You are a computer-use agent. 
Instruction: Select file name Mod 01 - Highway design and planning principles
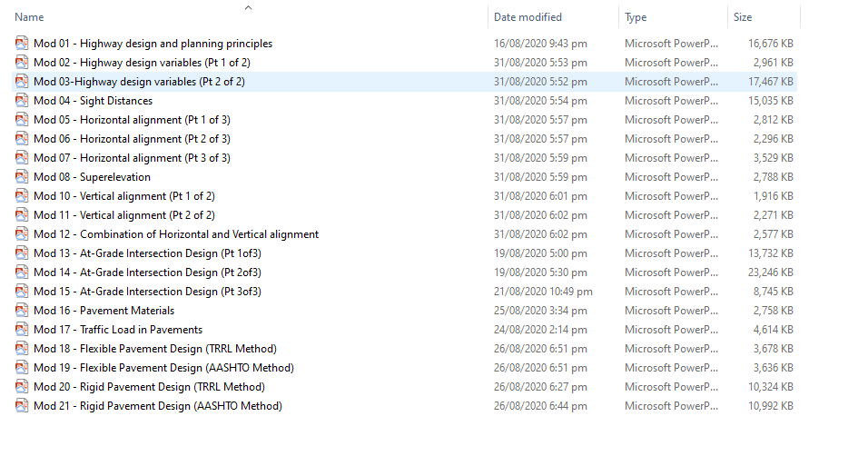[x=153, y=44]
